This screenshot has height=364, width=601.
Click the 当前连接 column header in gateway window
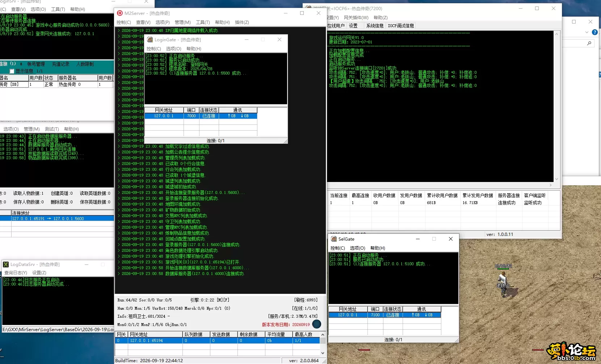pyautogui.click(x=339, y=195)
